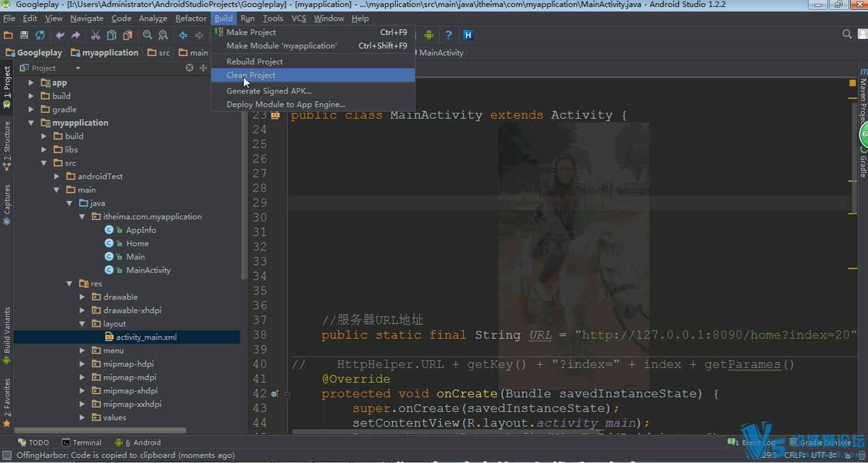The height and width of the screenshot is (463, 868).
Task: Open the Terminal tool window button
Action: [82, 443]
